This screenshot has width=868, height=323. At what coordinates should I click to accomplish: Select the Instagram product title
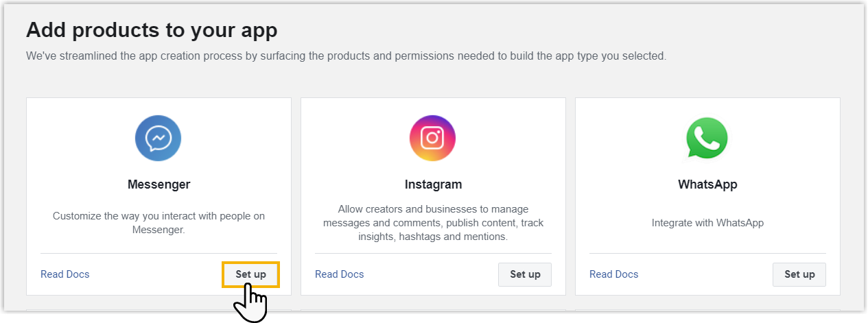click(433, 184)
